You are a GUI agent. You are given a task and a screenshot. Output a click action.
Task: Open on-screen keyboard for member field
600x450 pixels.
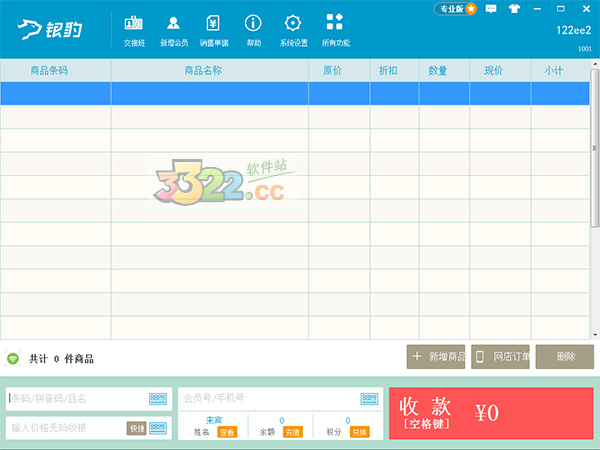[369, 399]
